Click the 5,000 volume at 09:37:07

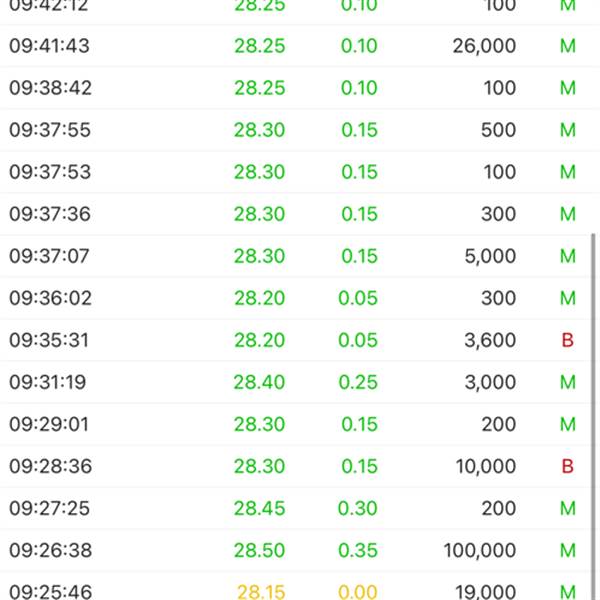tap(490, 256)
